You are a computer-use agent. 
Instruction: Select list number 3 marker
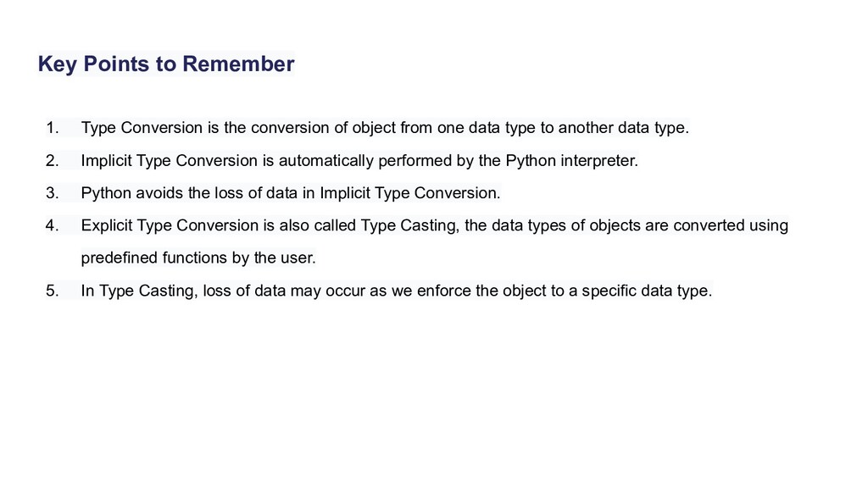click(x=52, y=193)
